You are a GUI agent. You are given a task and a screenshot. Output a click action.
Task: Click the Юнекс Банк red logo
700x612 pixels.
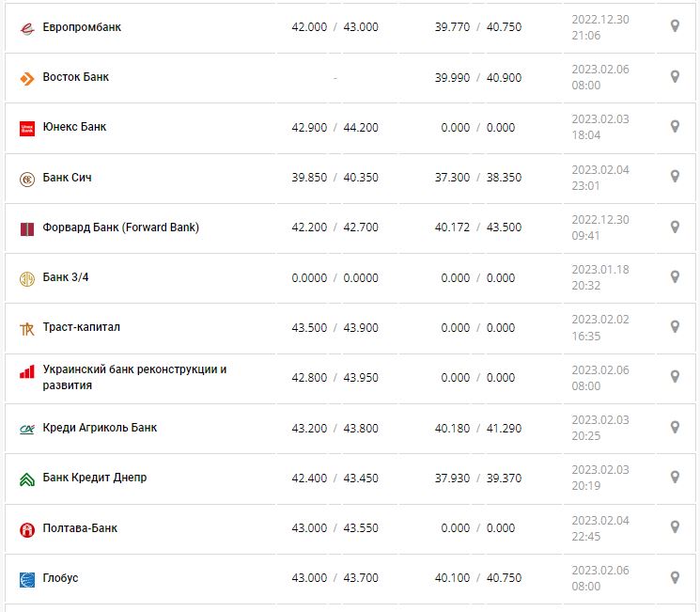(26, 128)
